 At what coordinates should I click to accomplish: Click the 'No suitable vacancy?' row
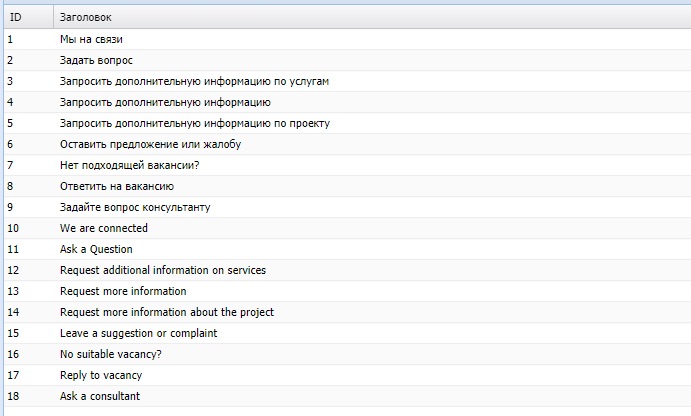click(x=111, y=354)
